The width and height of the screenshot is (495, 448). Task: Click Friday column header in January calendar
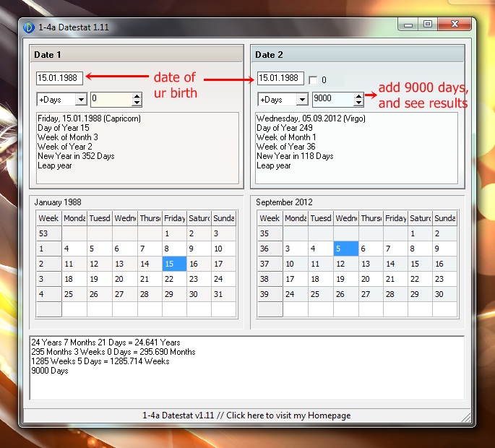(174, 218)
